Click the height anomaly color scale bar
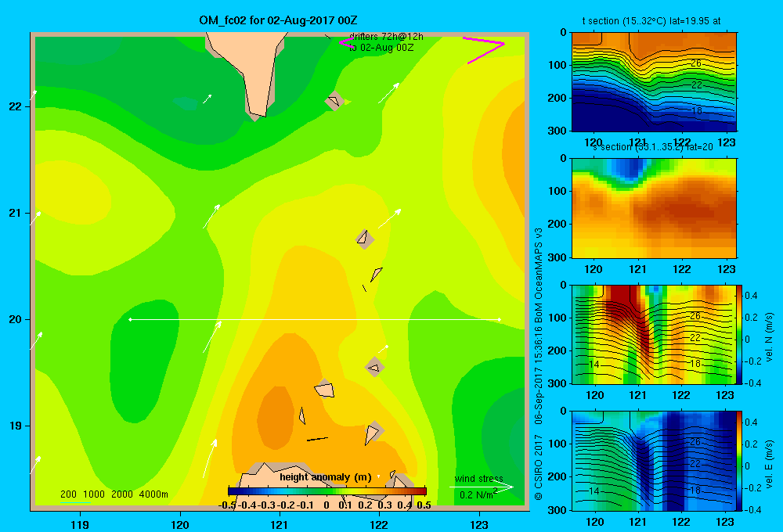Viewport: 783px width, 532px height. tap(327, 491)
